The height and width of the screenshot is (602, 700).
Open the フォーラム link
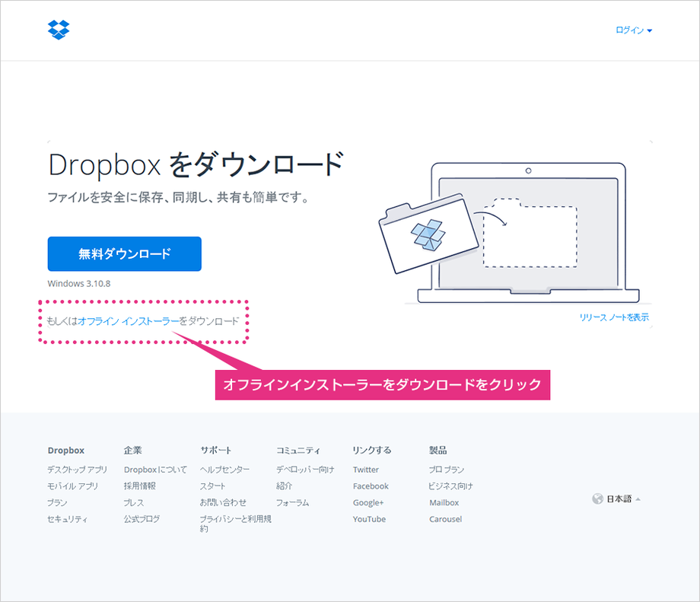[x=292, y=502]
